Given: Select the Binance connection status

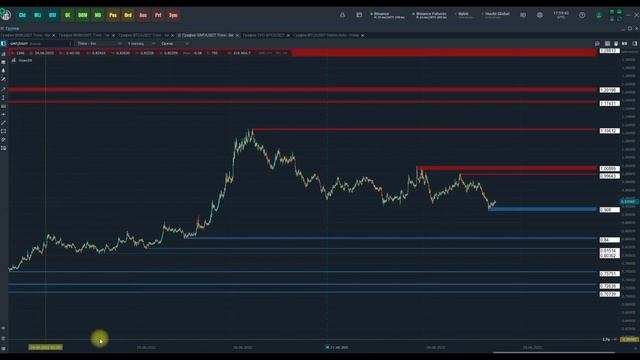Looking at the screenshot, I should pos(387,15).
